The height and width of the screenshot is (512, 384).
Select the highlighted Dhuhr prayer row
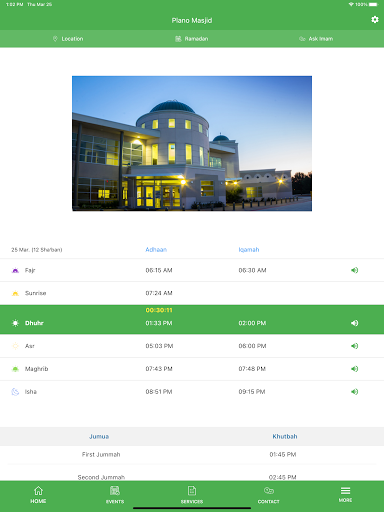[192, 320]
